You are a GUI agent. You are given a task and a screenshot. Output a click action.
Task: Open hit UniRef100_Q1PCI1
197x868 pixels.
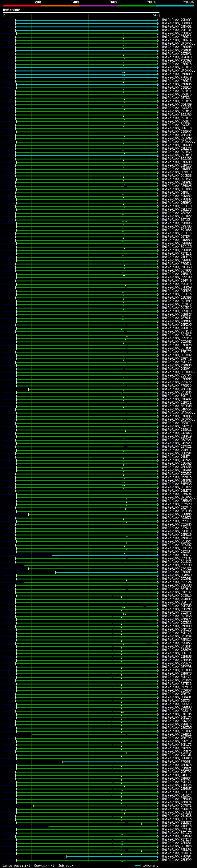(177, 403)
